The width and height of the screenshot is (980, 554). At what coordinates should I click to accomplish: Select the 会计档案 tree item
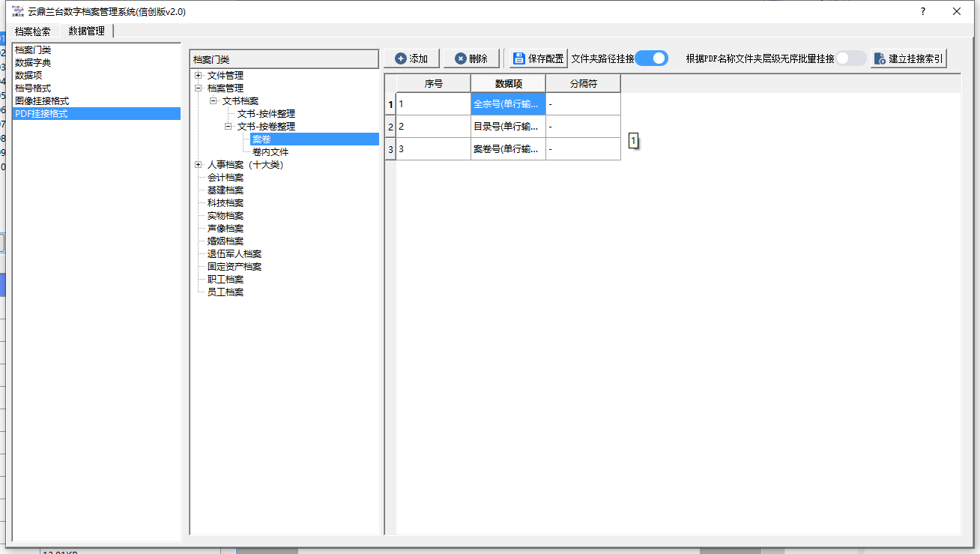226,178
